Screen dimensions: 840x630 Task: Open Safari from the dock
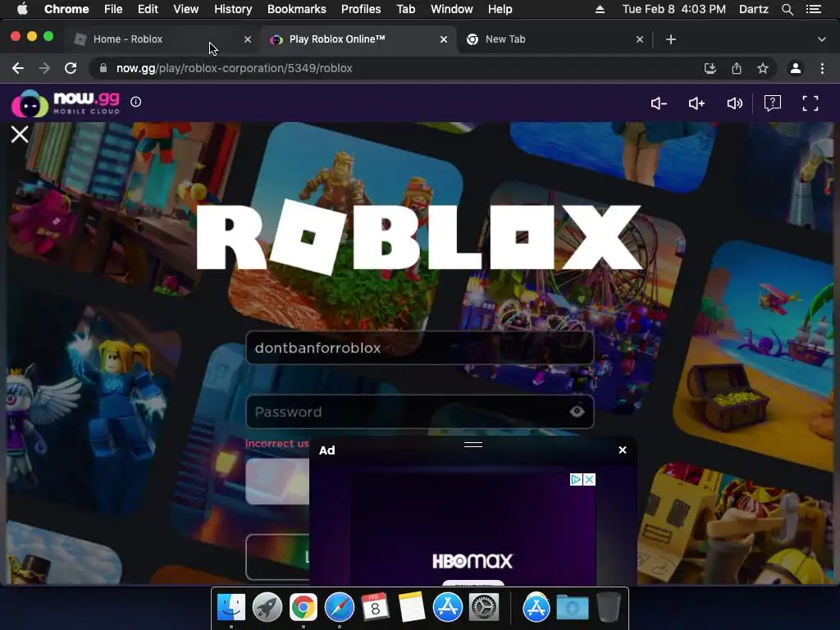click(340, 608)
